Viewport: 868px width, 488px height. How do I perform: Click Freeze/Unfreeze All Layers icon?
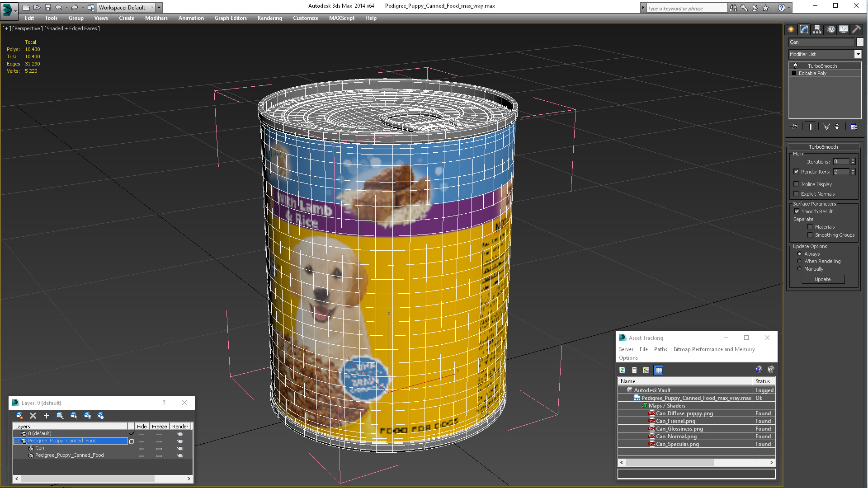click(101, 416)
